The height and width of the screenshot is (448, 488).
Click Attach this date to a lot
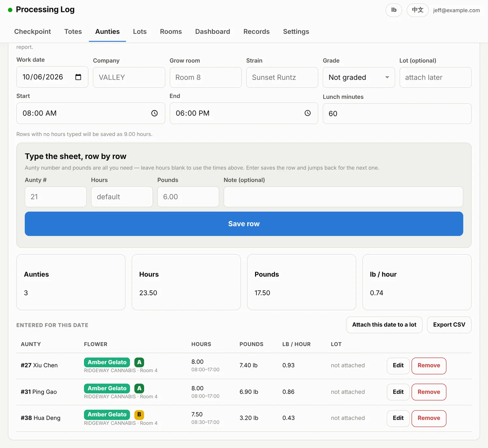click(384, 325)
